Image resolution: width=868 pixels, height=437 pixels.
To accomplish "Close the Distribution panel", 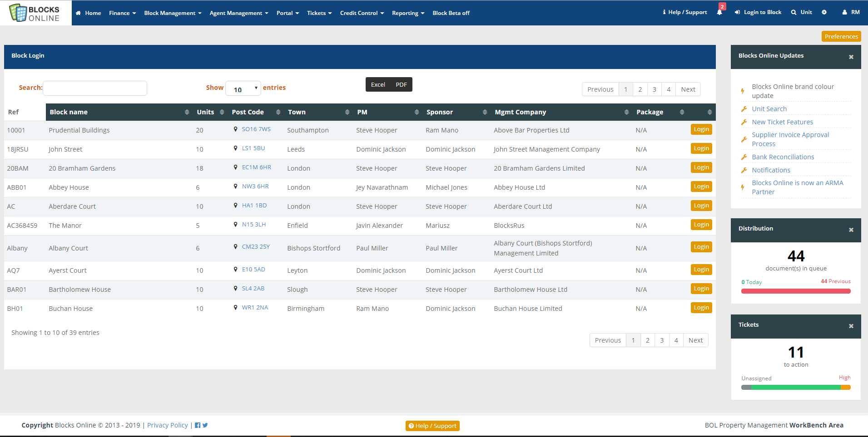I will tap(851, 230).
